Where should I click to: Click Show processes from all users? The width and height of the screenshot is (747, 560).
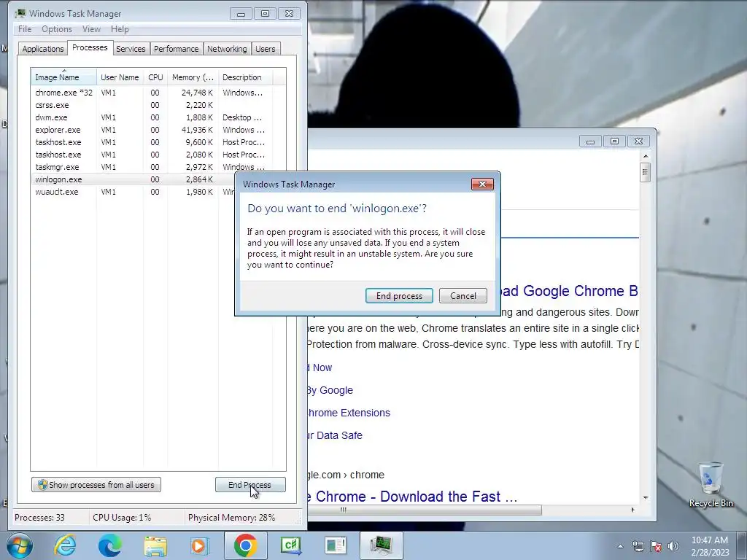pyautogui.click(x=96, y=485)
